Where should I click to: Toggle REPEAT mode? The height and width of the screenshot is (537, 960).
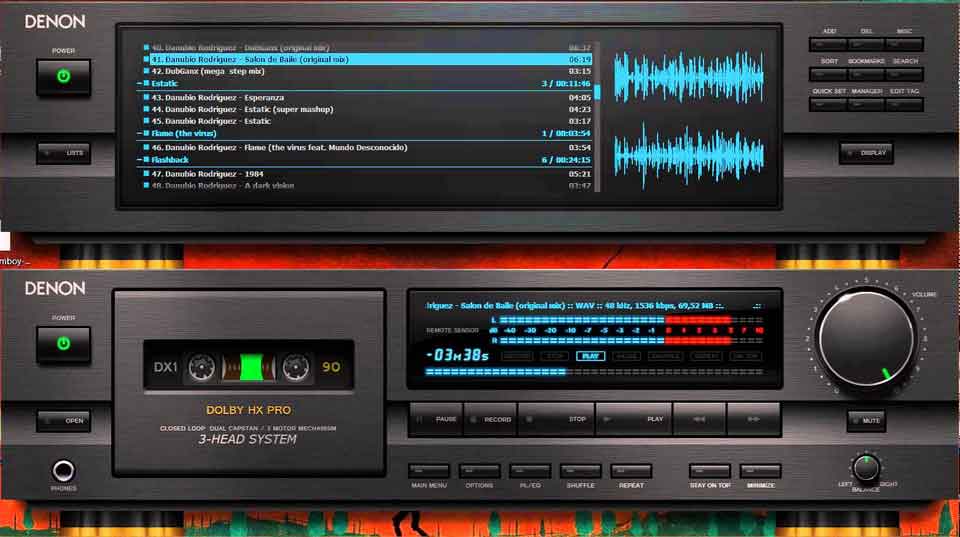[631, 471]
